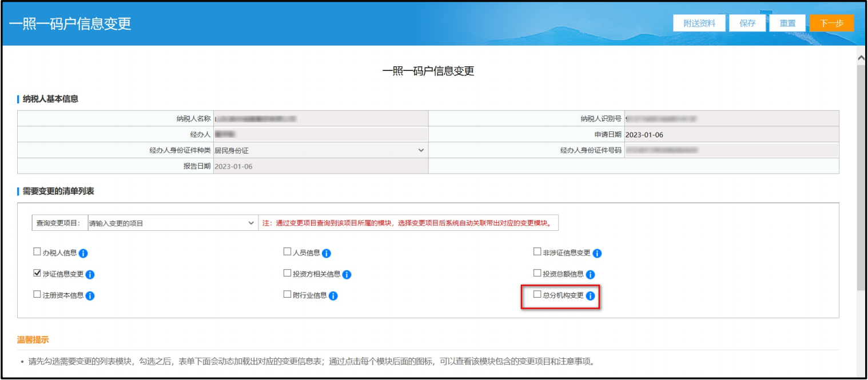Click info icon beside 附行业信息
The image size is (868, 380).
[333, 296]
